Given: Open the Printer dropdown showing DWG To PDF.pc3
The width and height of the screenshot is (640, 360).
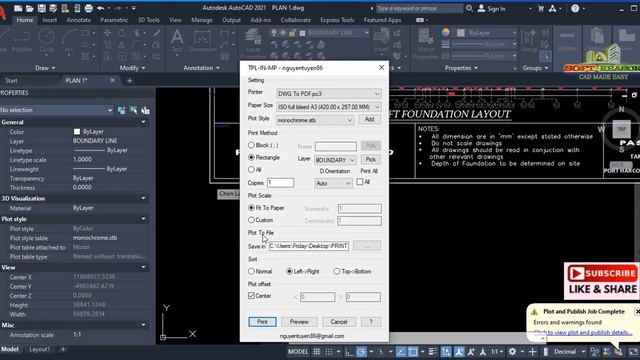Looking at the screenshot, I should tap(329, 93).
